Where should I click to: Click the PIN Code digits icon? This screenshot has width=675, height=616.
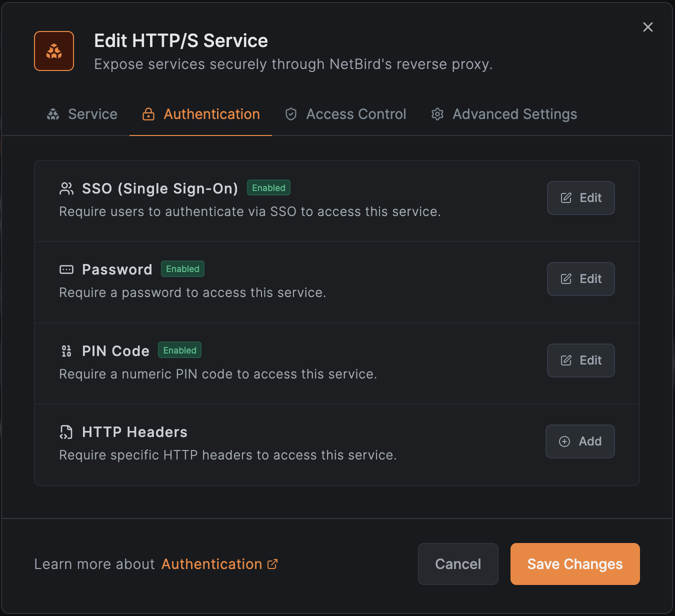(66, 351)
